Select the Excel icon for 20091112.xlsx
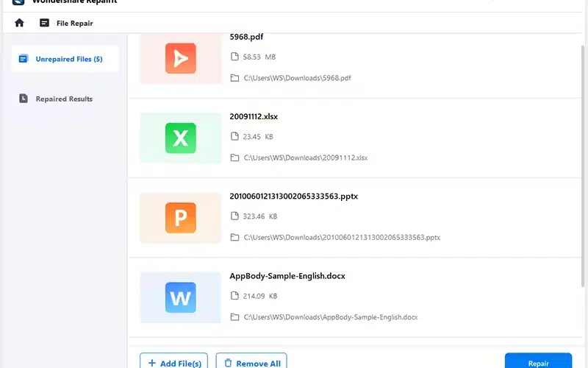588x368 pixels. (180, 138)
